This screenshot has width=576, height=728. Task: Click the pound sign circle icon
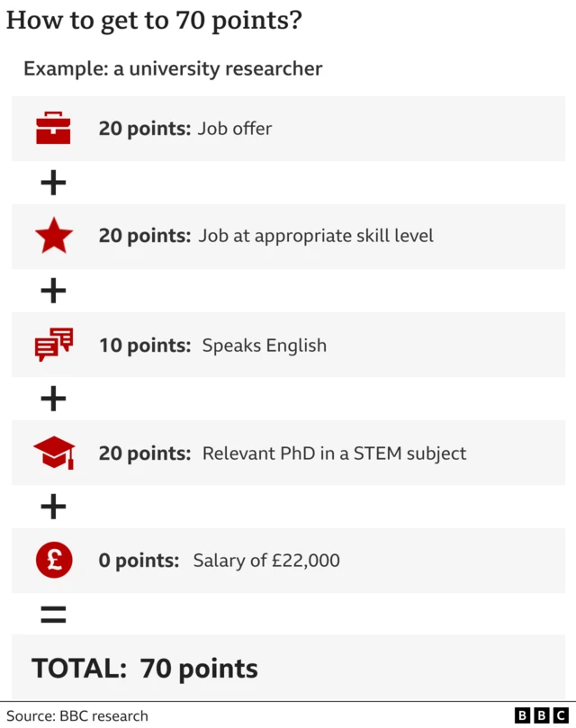[x=53, y=560]
